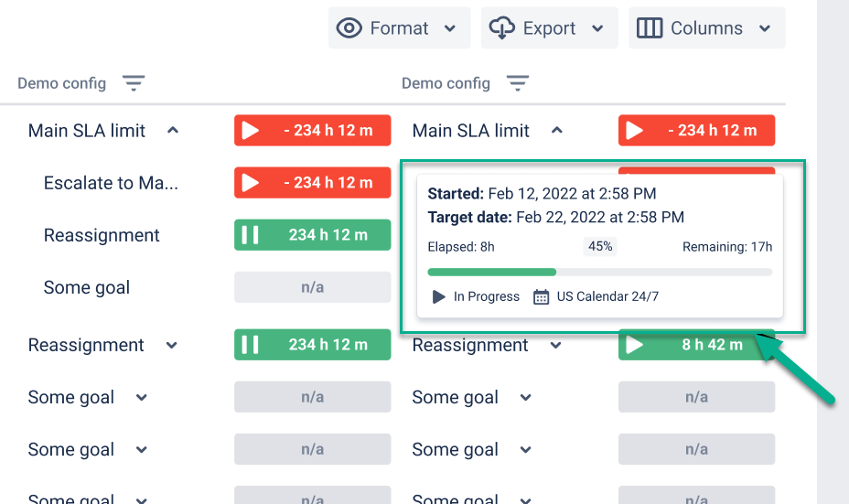Viewport: 849px width, 504px height.
Task: Open the Format dropdown menu
Action: point(450,28)
